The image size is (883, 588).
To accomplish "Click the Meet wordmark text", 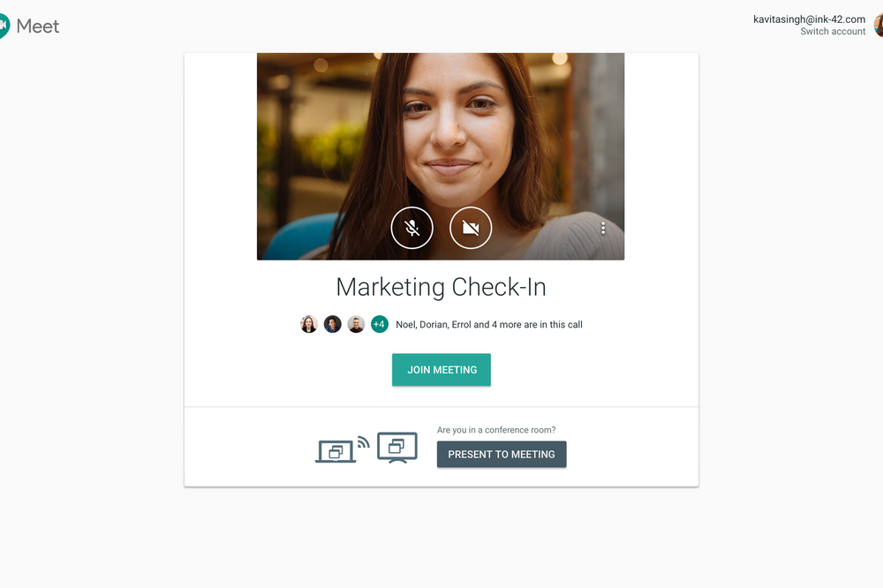I will (x=38, y=26).
